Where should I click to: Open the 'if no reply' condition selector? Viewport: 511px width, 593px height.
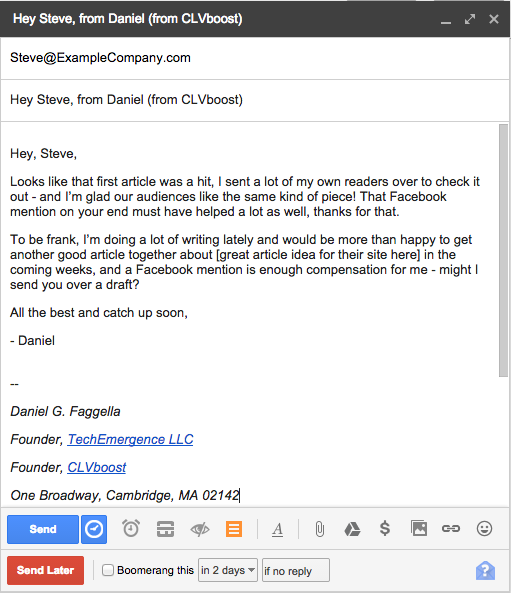[296, 570]
